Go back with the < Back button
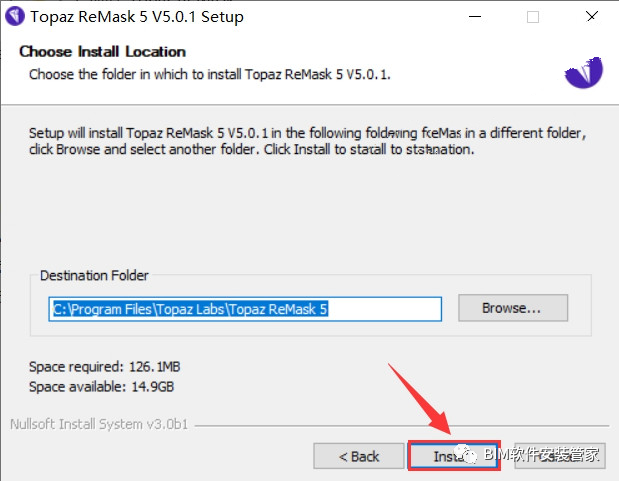619x481 pixels. point(358,456)
